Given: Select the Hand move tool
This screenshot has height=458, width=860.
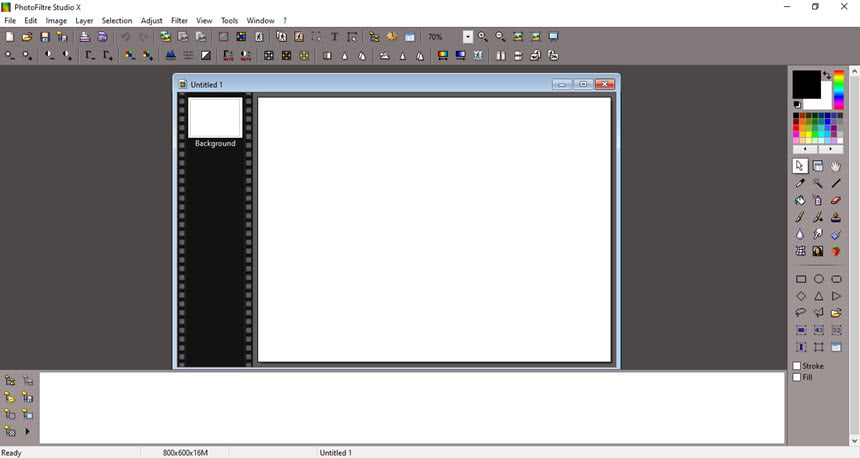Looking at the screenshot, I should tap(835, 166).
